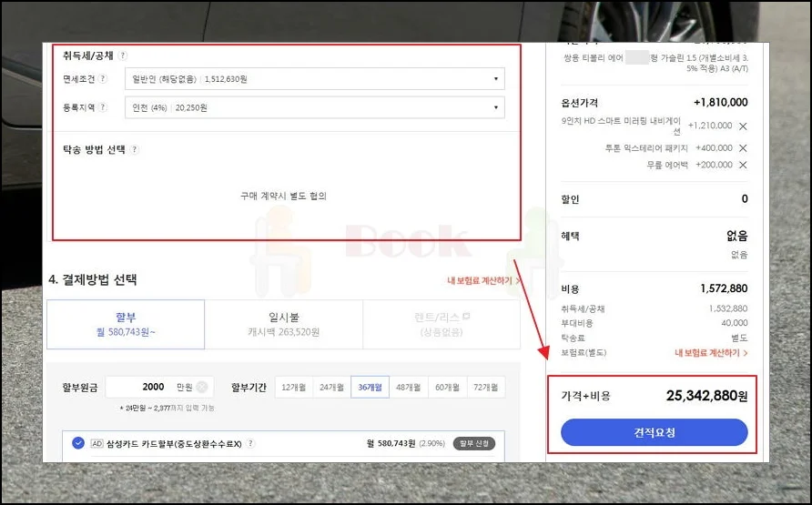Click 할인 value 0

click(x=745, y=199)
